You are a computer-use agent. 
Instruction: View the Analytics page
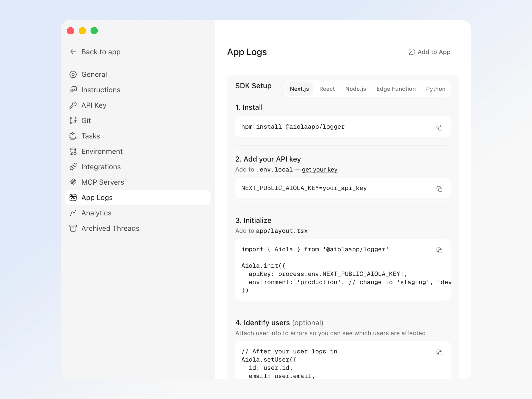coord(138,213)
